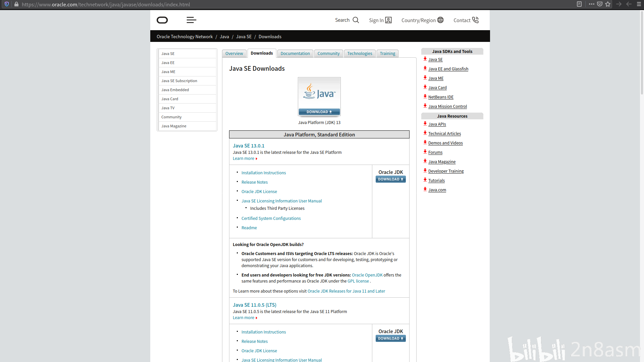Open browser page actions ellipsis menu
Viewport: 644px width, 362px height.
(591, 4)
